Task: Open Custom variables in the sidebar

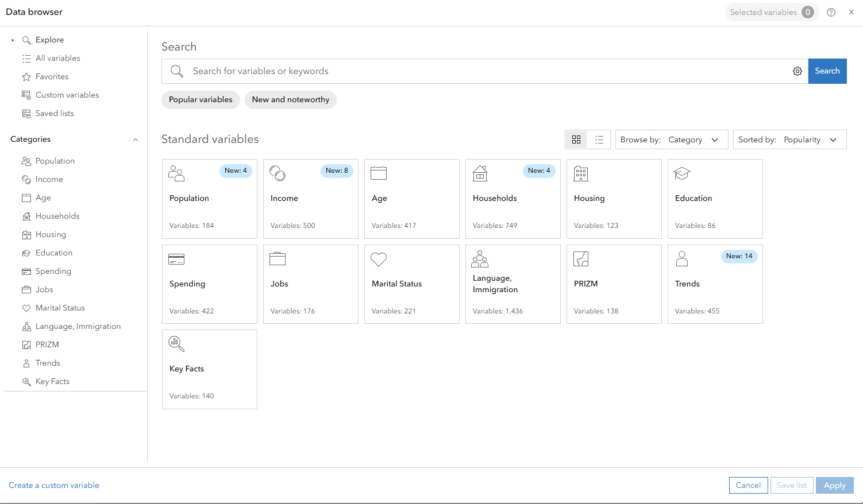Action: (67, 95)
